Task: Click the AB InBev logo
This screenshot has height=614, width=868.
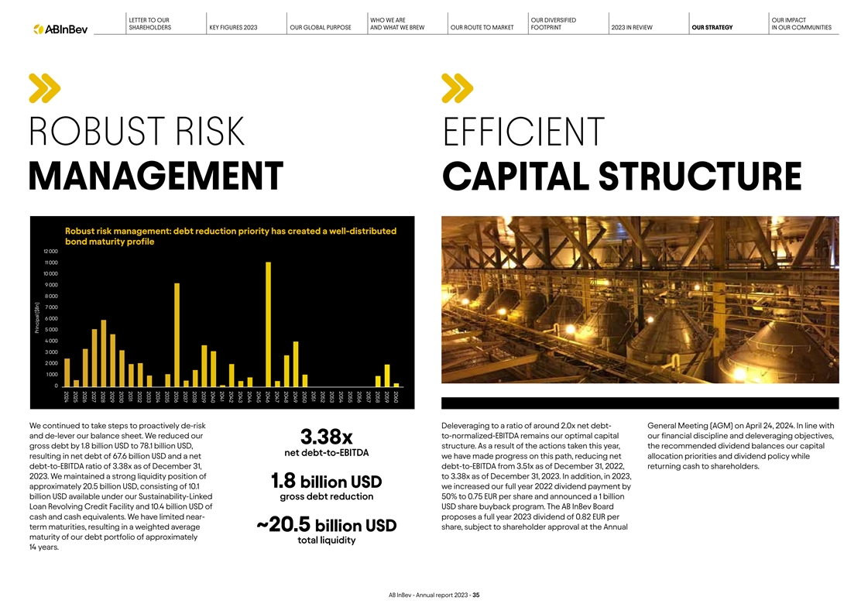Action: (60, 29)
